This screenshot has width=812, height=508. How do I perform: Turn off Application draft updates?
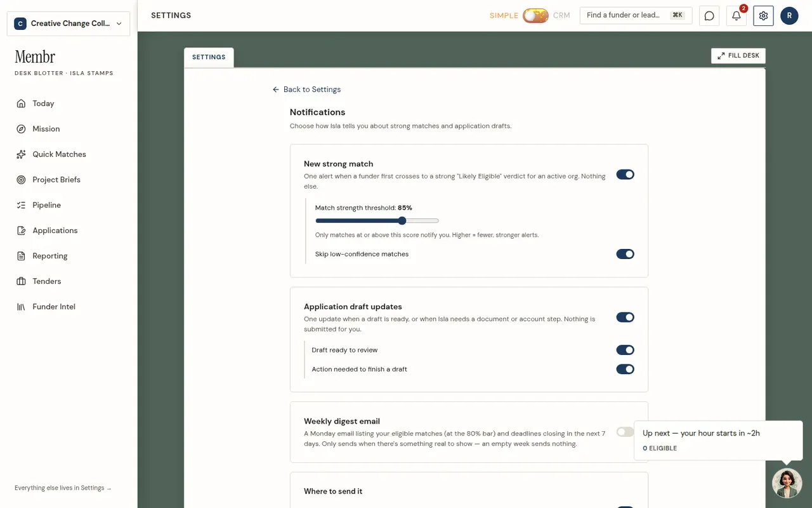pyautogui.click(x=625, y=317)
